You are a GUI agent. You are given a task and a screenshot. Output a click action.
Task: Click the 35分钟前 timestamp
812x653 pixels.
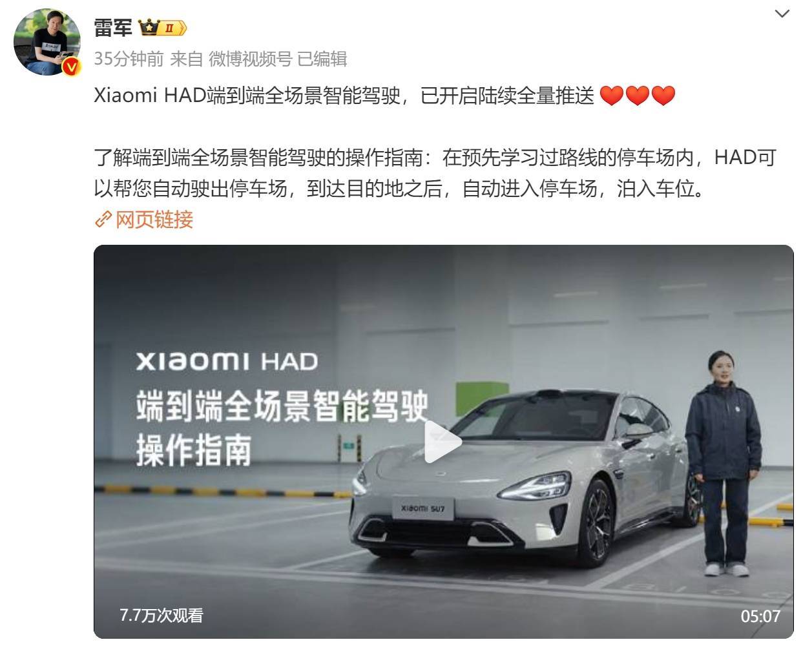pyautogui.click(x=129, y=59)
